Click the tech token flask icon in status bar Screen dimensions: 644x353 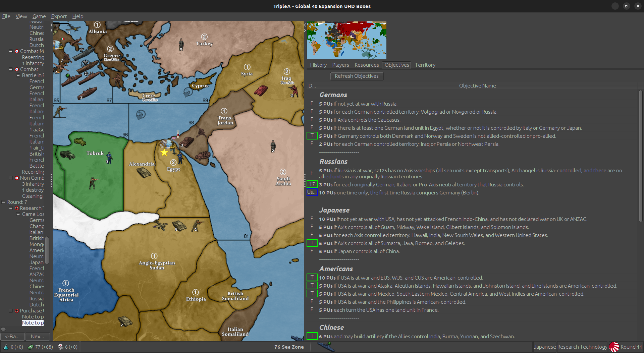pos(6,347)
